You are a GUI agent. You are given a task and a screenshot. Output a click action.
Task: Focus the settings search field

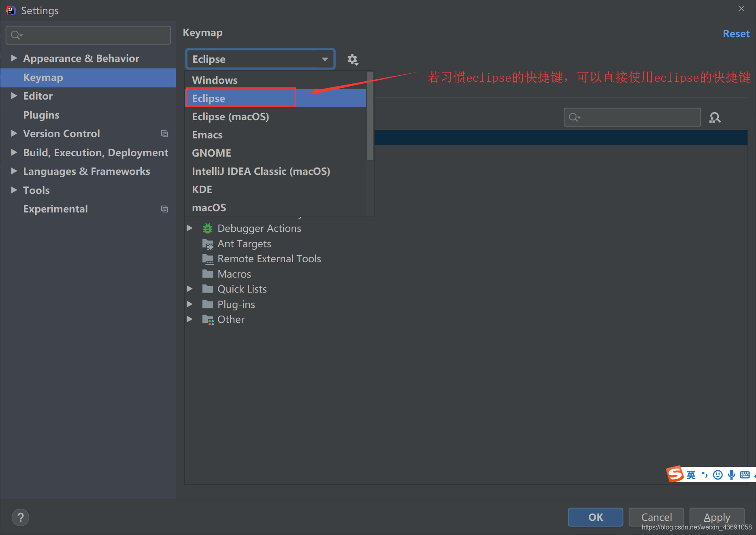click(88, 35)
